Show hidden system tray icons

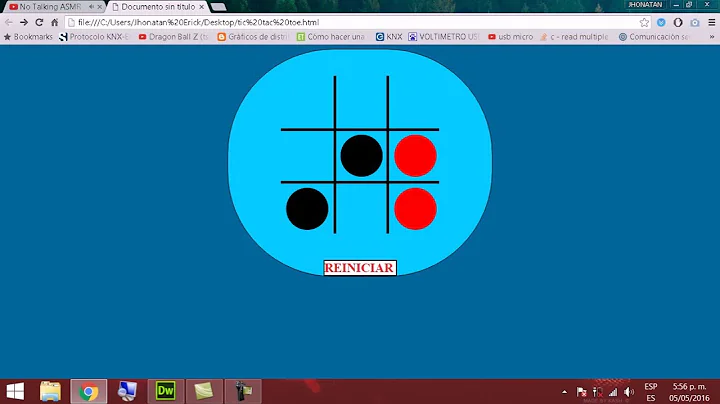[x=564, y=392]
